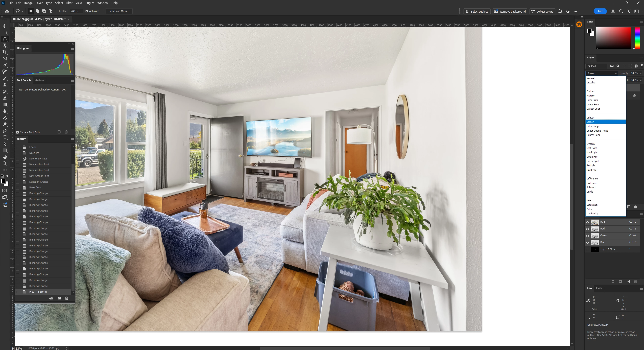
Task: Open the Kind filter dropdown
Action: click(597, 66)
